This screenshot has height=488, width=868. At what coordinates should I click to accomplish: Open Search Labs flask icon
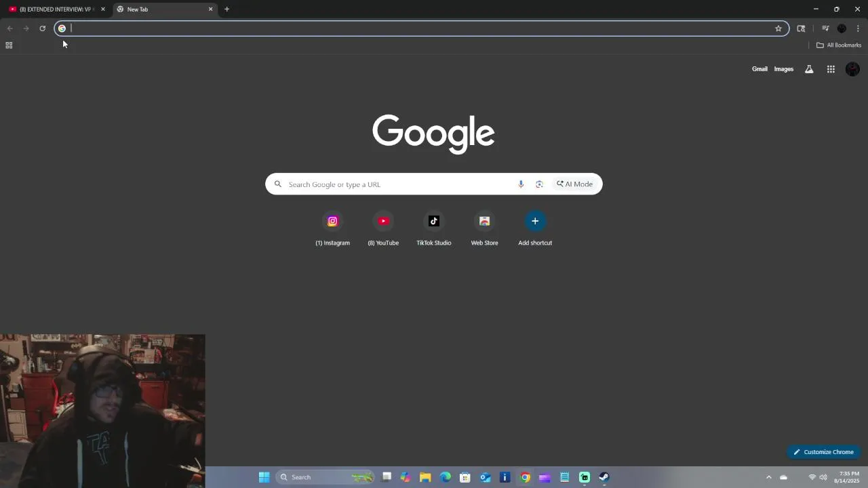click(x=809, y=69)
